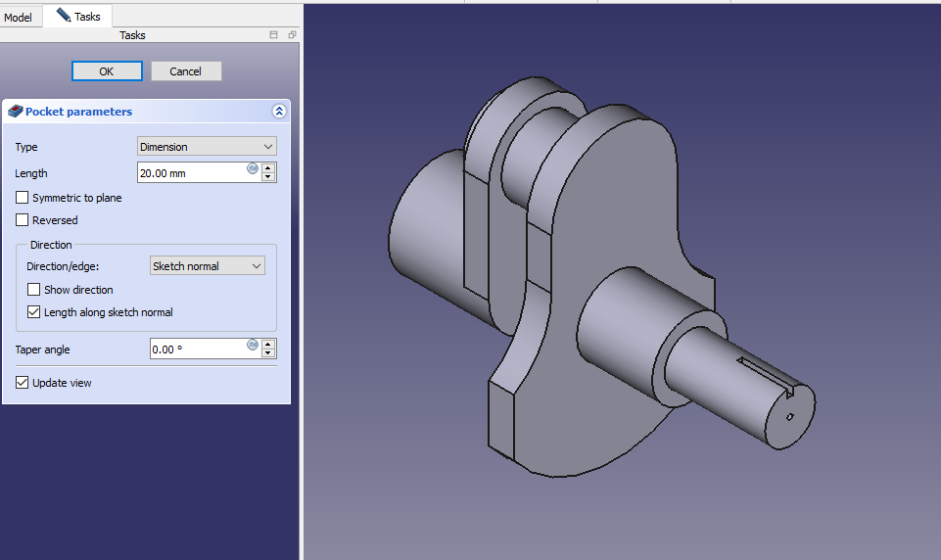Click the Pocket parameters icon

point(15,112)
